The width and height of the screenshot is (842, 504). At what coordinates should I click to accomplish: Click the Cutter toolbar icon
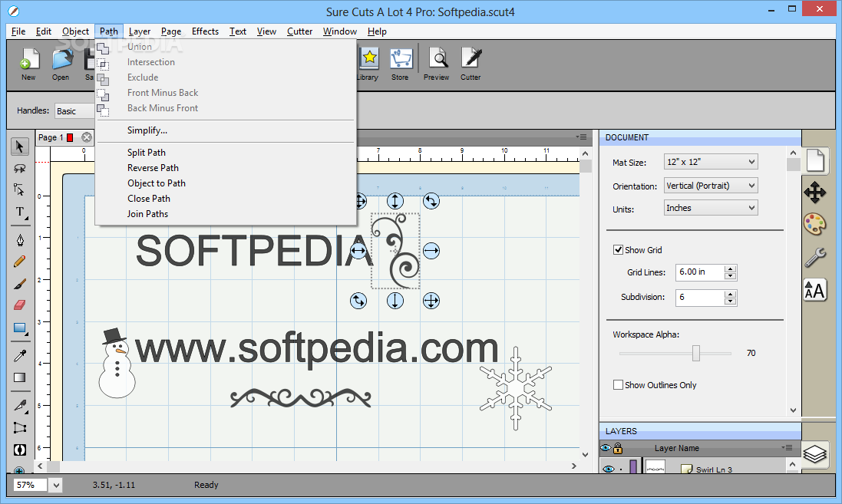471,64
